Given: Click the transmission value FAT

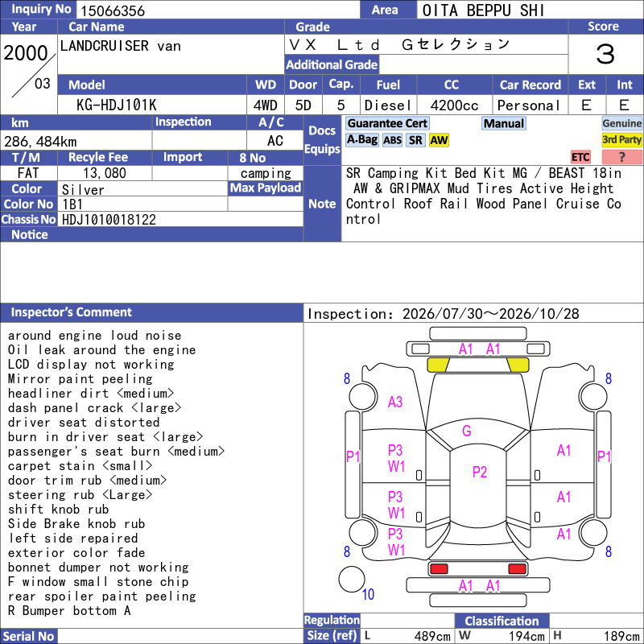Looking at the screenshot, I should coord(28,173).
